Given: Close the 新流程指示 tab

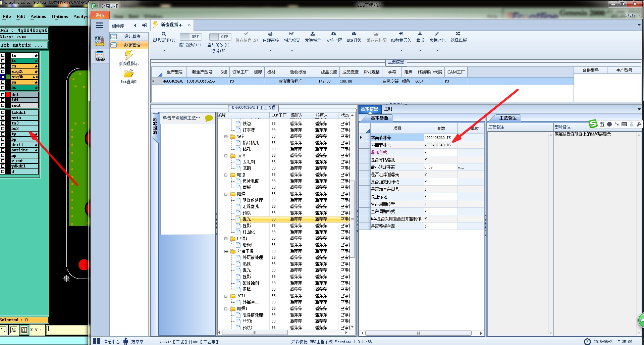Looking at the screenshot, I should tap(189, 25).
